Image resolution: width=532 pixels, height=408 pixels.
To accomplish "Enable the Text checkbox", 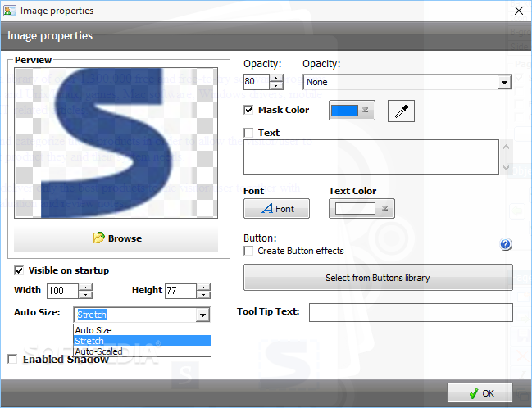I will click(x=248, y=133).
